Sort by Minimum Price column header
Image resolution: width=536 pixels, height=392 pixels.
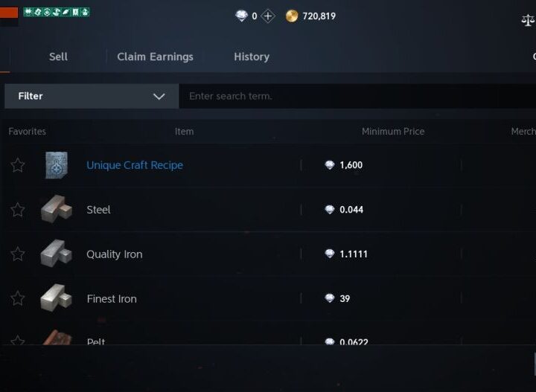tap(393, 132)
